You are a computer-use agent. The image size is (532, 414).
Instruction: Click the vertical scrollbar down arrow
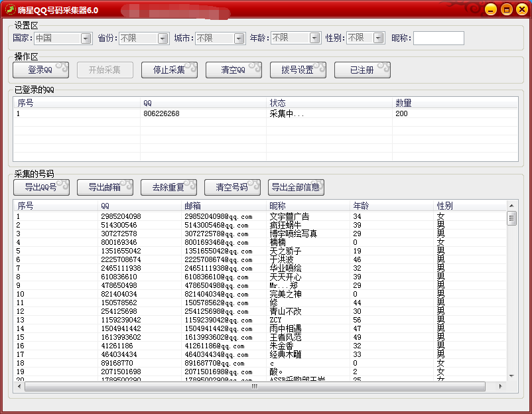511,376
